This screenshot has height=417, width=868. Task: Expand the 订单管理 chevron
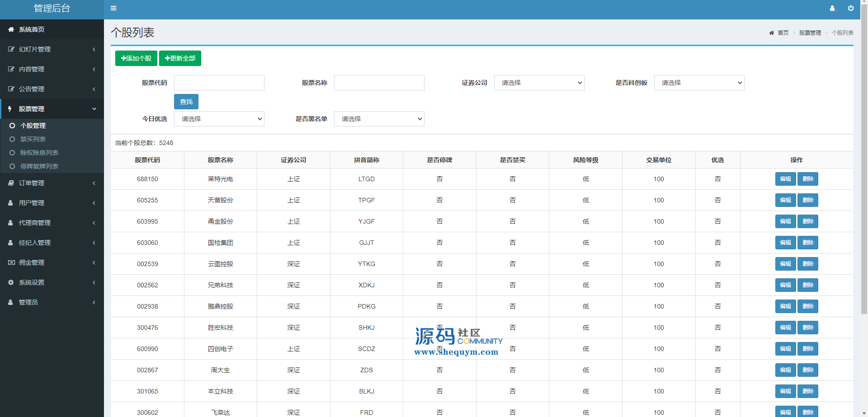94,183
